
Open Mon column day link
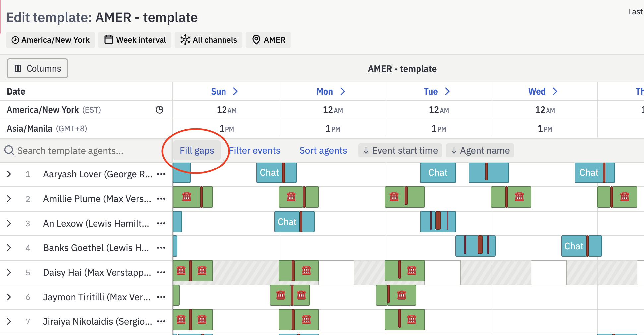pos(325,91)
